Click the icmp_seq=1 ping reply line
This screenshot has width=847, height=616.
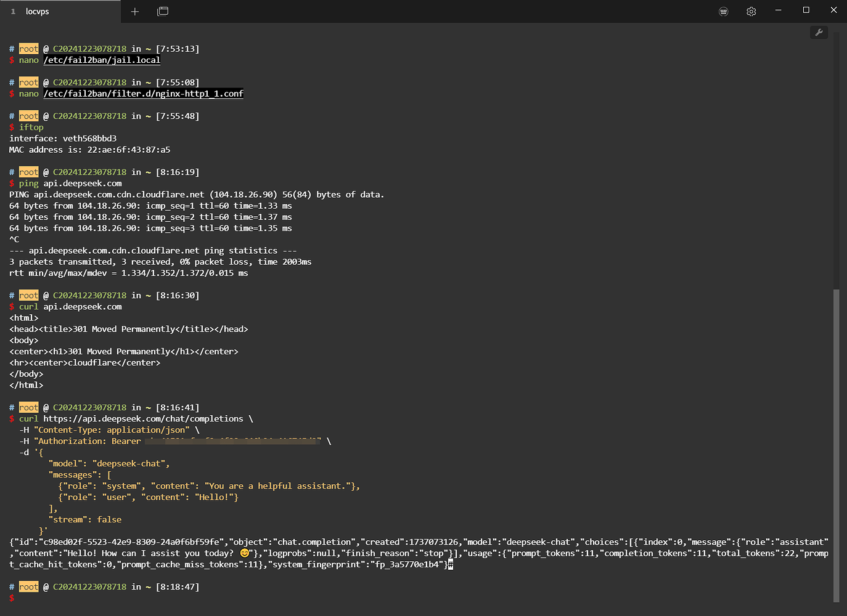click(x=150, y=206)
